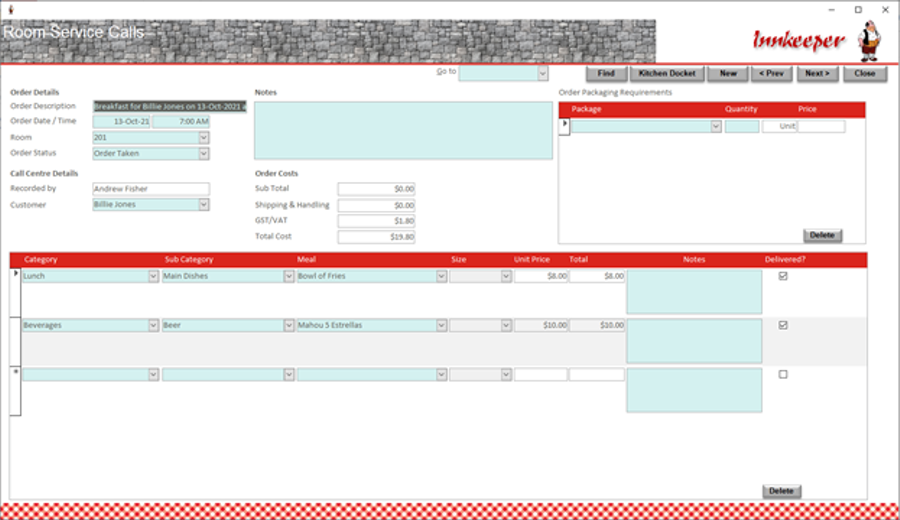Create a New room service order

(728, 73)
